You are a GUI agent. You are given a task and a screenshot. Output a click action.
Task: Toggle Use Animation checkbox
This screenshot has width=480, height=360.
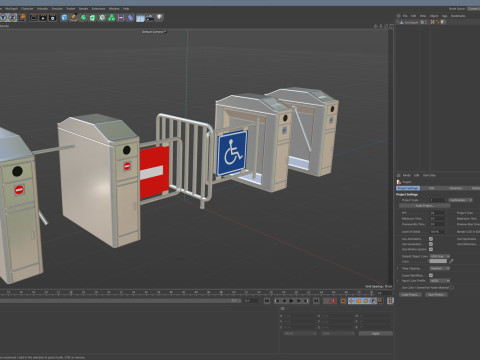click(x=431, y=239)
